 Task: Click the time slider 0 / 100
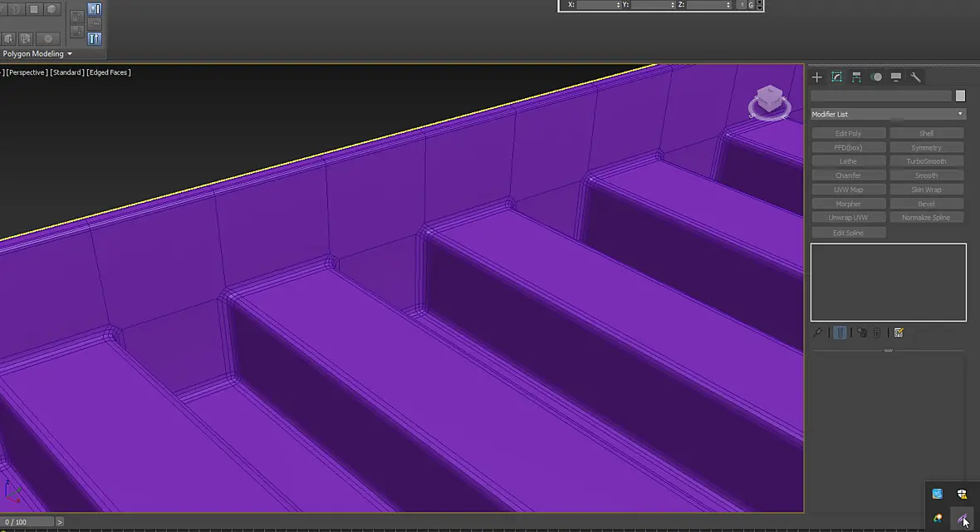click(27, 522)
